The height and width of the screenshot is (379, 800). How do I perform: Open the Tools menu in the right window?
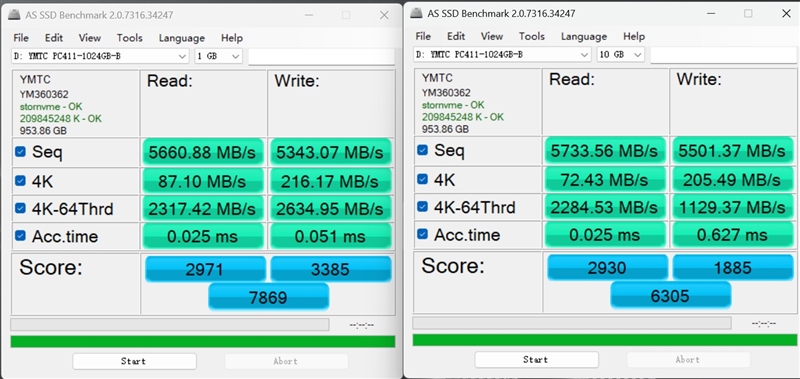(x=532, y=36)
